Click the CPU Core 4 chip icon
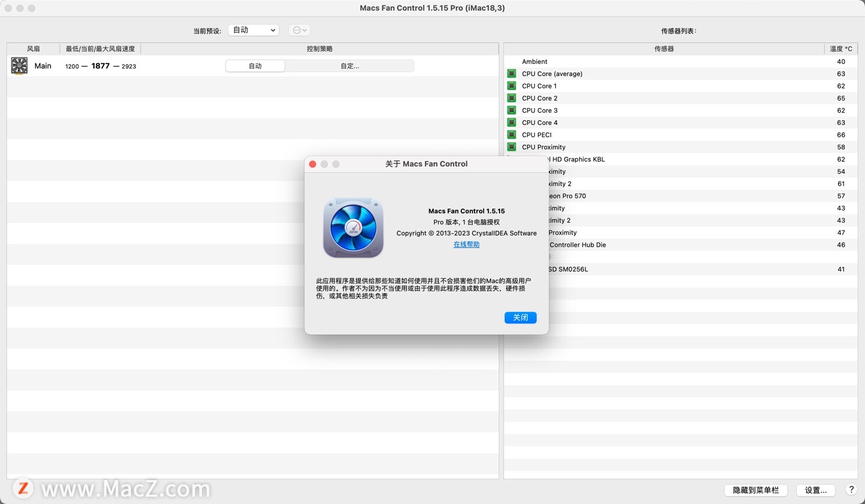The image size is (865, 504). point(512,123)
